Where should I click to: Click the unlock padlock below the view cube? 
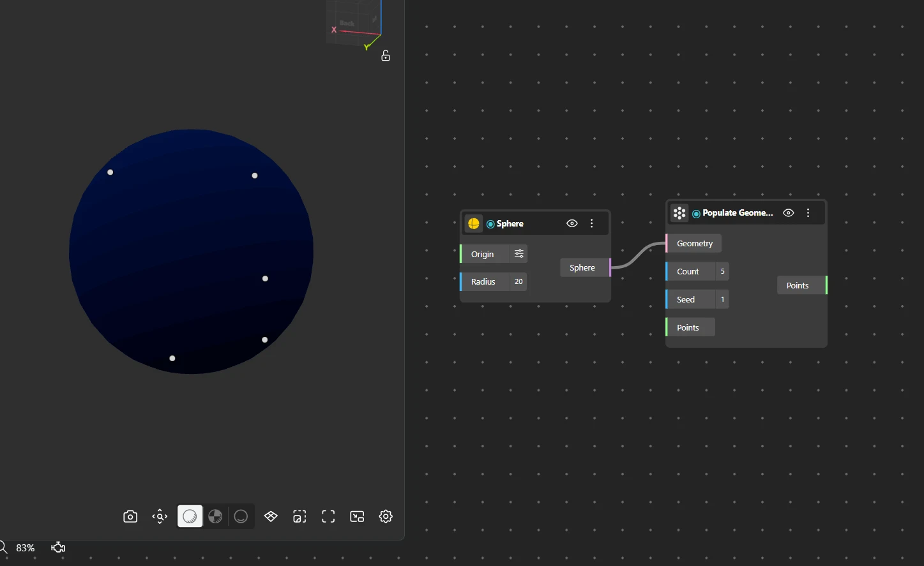[386, 56]
